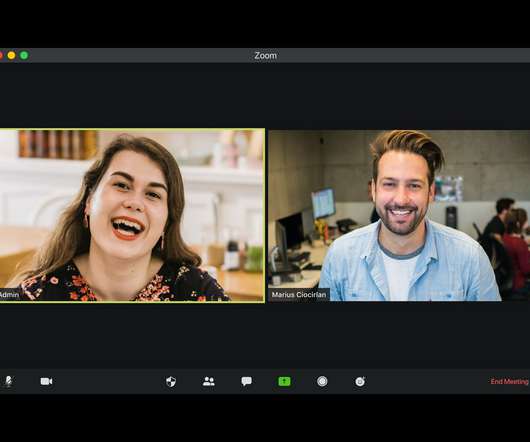Click the red close window button

[x=1, y=55]
